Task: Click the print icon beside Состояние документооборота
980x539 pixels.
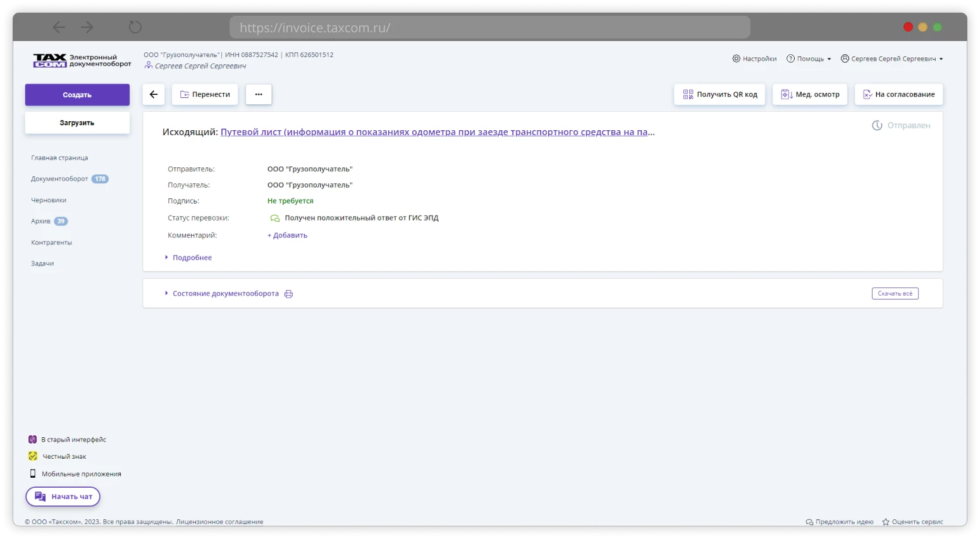Action: coord(288,294)
